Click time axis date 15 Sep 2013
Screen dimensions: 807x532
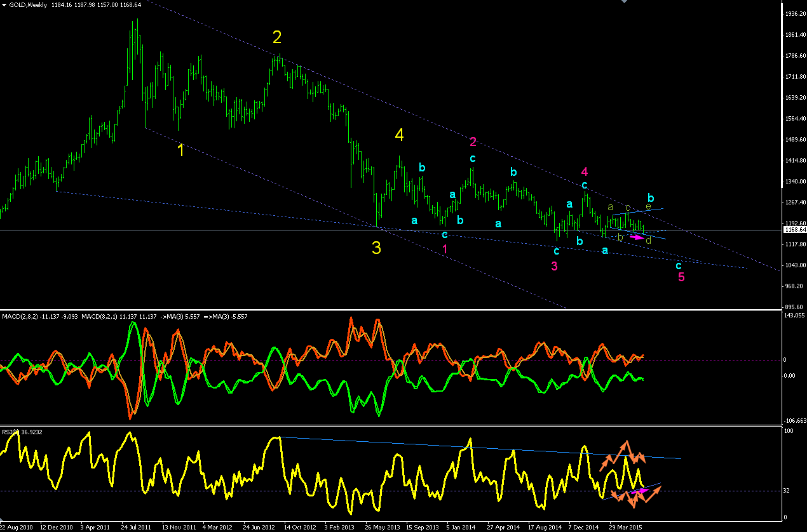coord(422,527)
